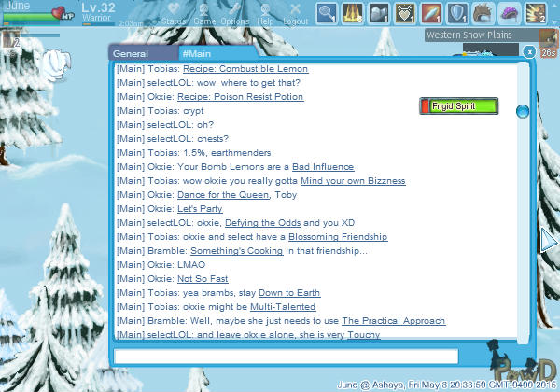The width and height of the screenshot is (560, 392).
Task: Click the Lv.32 level text
Action: tap(98, 7)
